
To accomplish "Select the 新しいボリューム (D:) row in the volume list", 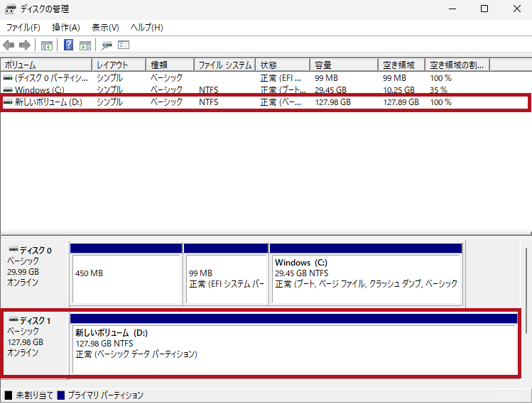I will coord(48,102).
